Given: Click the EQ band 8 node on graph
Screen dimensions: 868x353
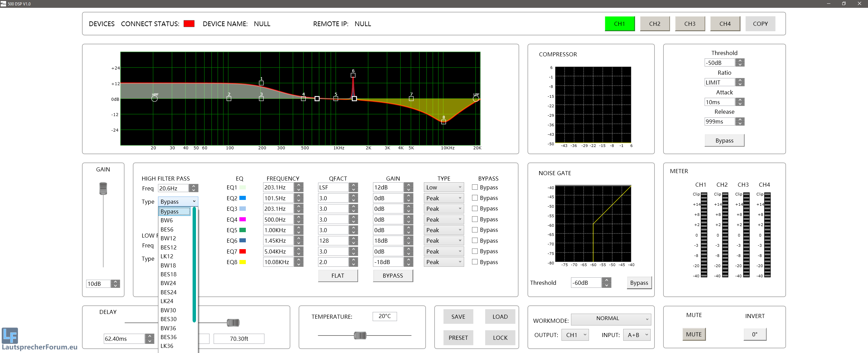Looking at the screenshot, I should (443, 122).
